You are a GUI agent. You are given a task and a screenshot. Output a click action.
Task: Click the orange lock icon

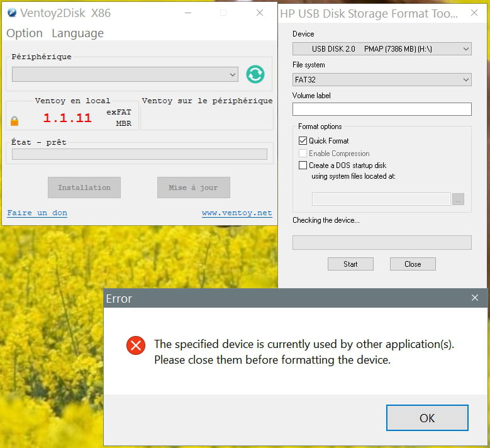point(14,120)
